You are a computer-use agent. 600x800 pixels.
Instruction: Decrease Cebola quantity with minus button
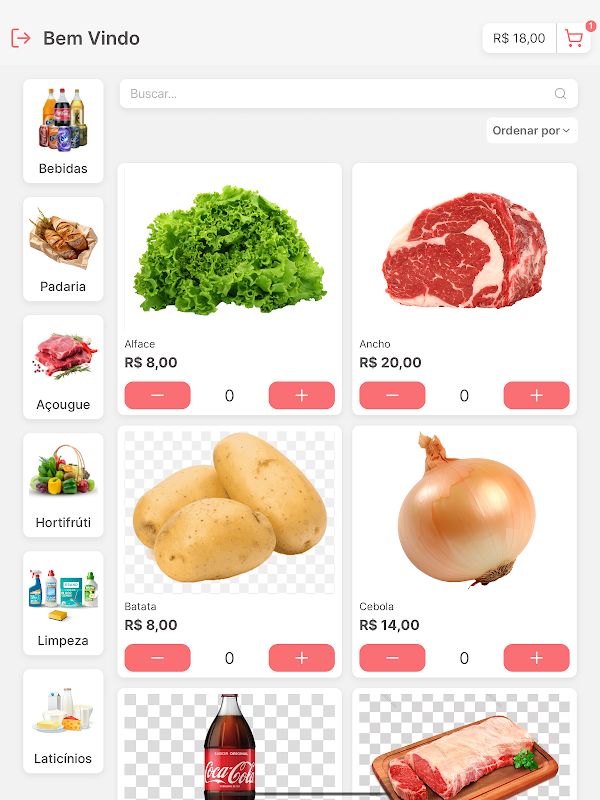pos(392,658)
